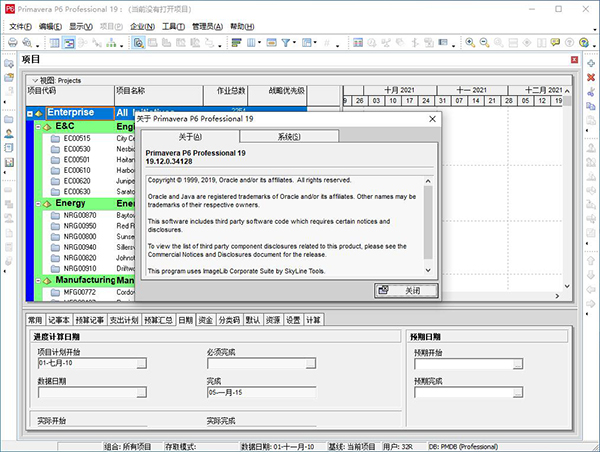
Task: Open the 工具(T) menu
Action: 174,26
